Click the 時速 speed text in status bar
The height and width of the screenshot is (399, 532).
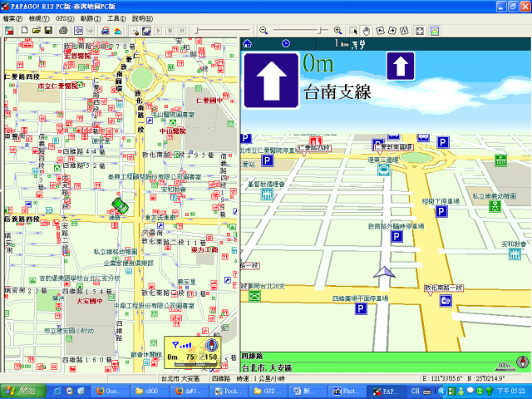point(260,378)
